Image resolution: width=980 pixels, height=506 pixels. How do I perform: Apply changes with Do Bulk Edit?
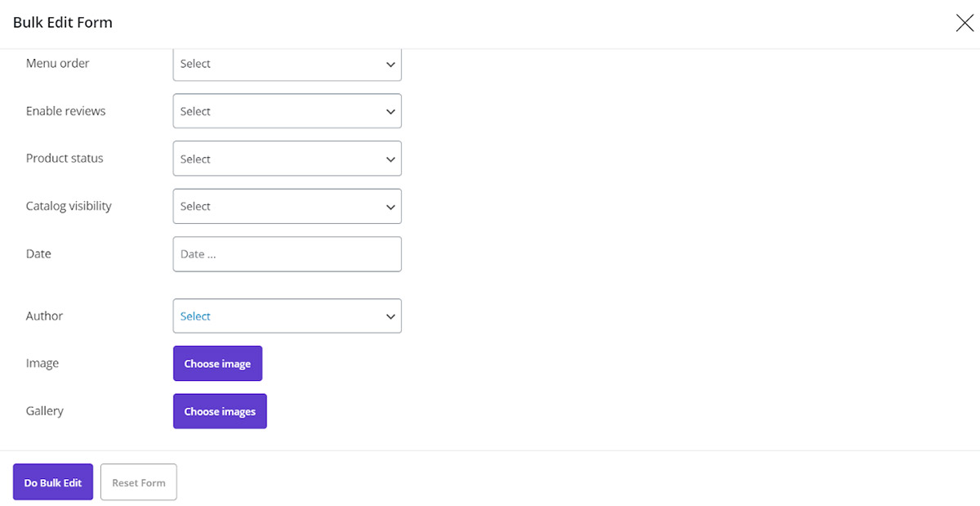coord(53,482)
